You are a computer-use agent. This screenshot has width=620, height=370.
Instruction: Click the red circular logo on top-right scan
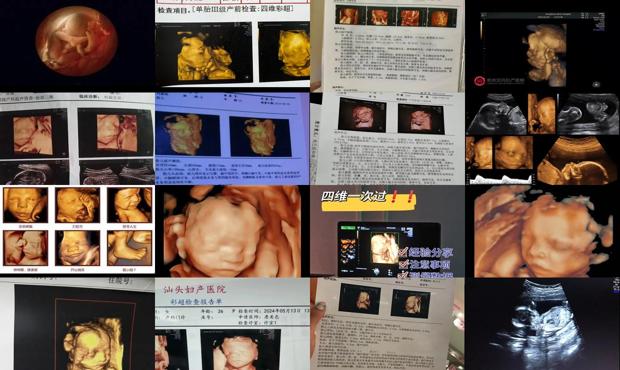[x=480, y=81]
